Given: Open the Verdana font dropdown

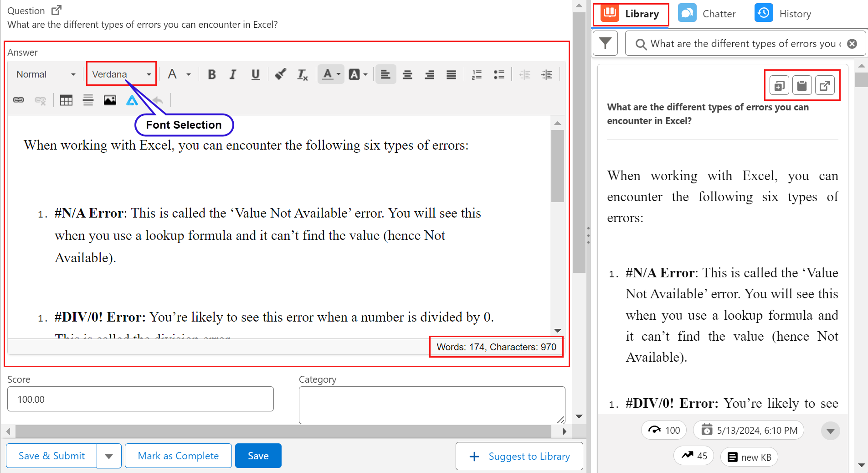Looking at the screenshot, I should tap(121, 74).
